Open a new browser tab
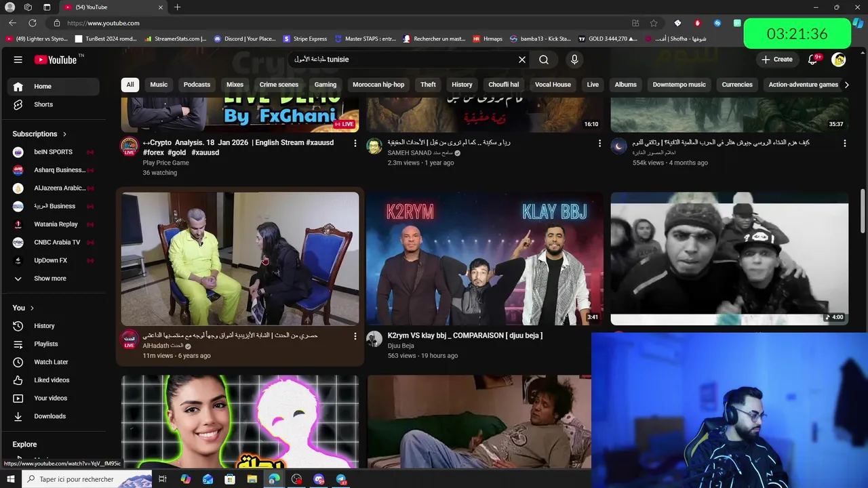This screenshot has width=868, height=488. point(177,7)
